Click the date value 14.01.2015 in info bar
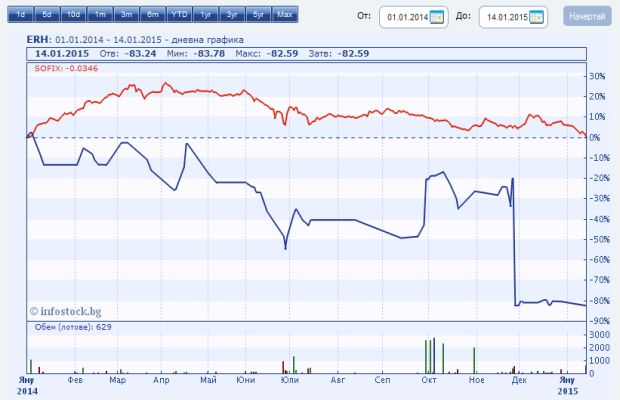620x400 pixels. tap(62, 53)
